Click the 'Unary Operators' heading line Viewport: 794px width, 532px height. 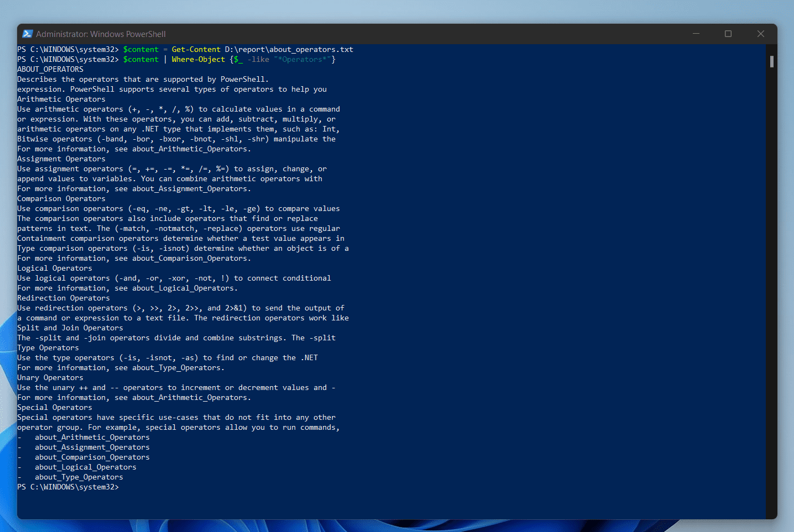[x=50, y=378]
